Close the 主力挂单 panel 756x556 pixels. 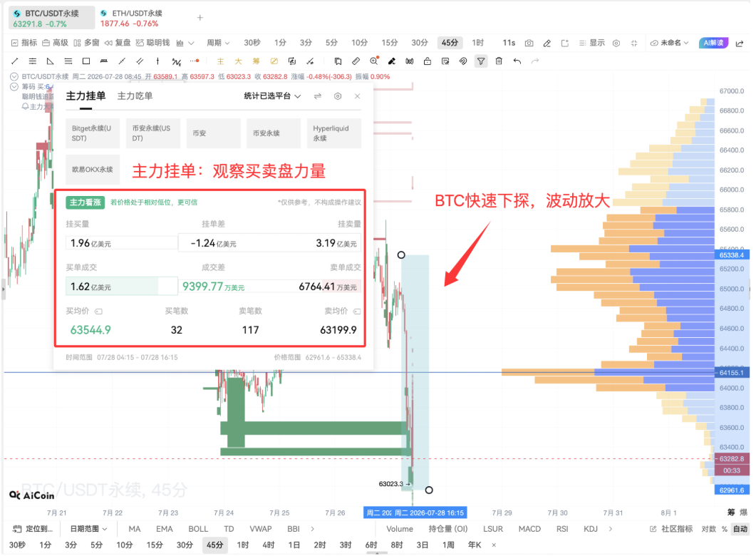tap(357, 96)
